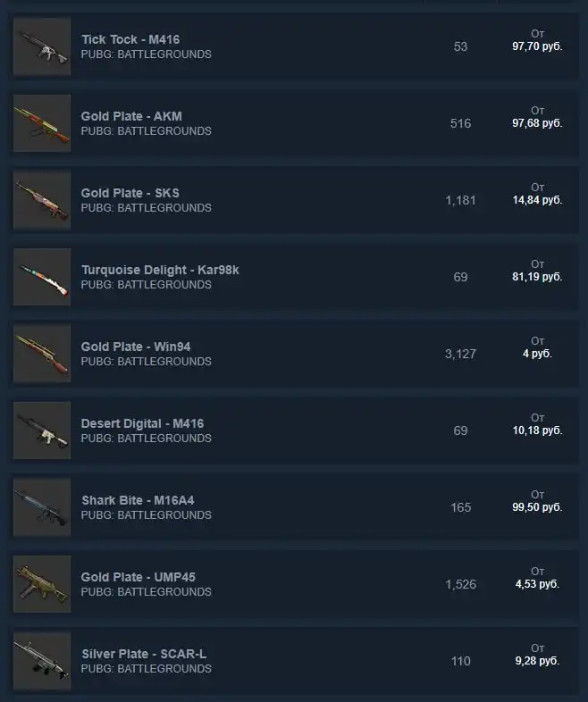Open the Tick Tock - M416 listing title
The height and width of the screenshot is (702, 588).
[130, 39]
